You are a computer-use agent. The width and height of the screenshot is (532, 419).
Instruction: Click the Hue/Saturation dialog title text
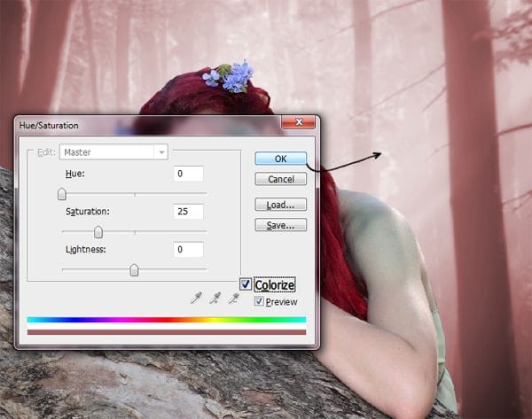[x=49, y=126]
